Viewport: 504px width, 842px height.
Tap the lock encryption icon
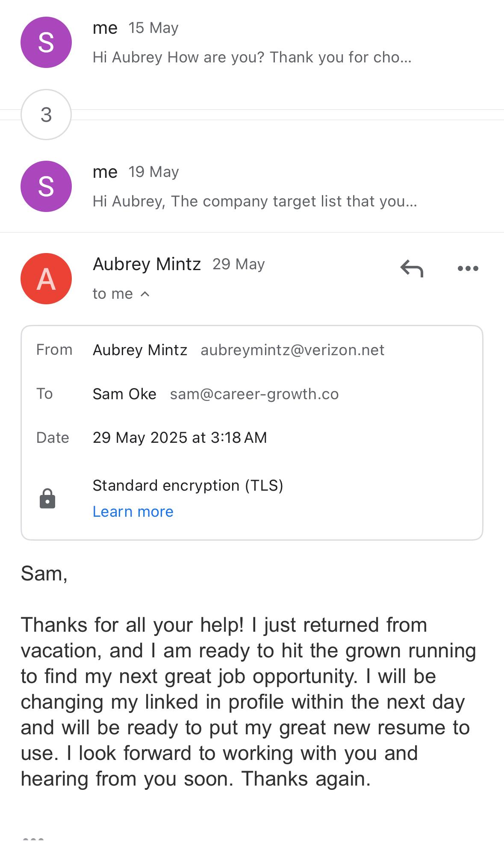point(47,499)
